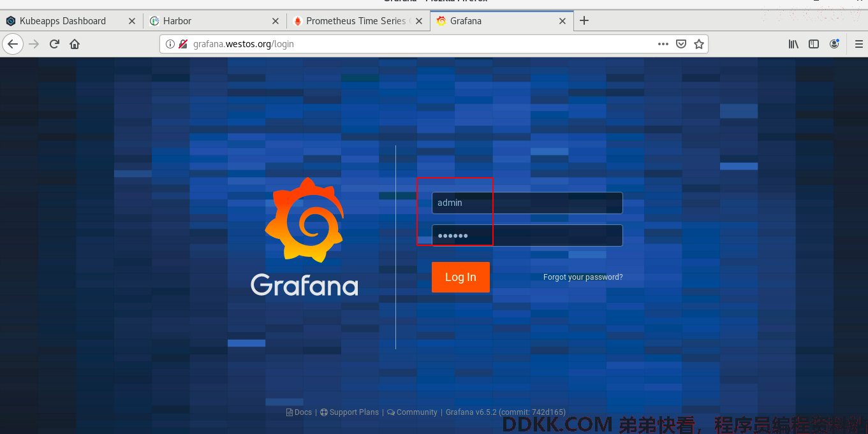This screenshot has width=868, height=434.
Task: Open the Docs footer link
Action: pos(299,412)
